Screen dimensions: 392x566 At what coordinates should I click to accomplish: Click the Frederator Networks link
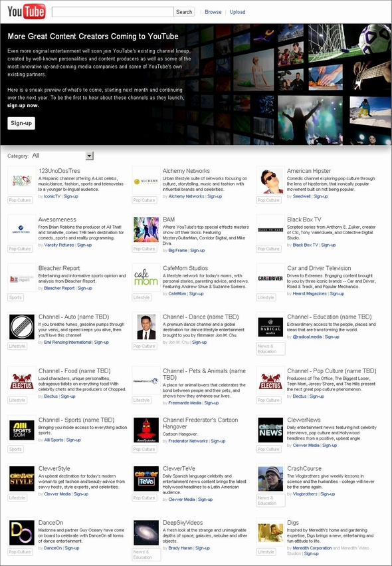(188, 441)
